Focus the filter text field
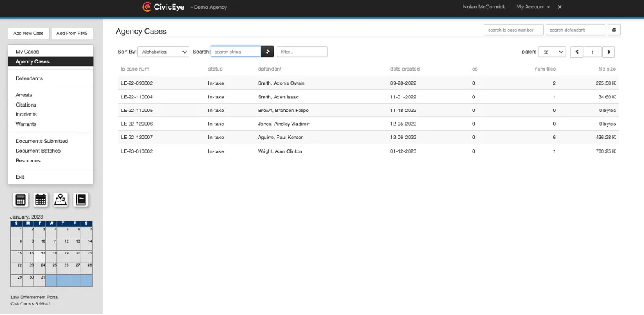This screenshot has height=315, width=644. tap(302, 52)
